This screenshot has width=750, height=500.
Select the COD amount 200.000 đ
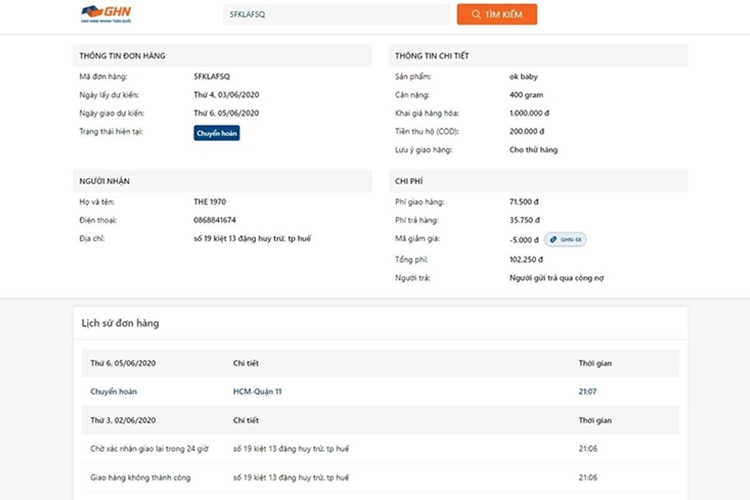[527, 131]
